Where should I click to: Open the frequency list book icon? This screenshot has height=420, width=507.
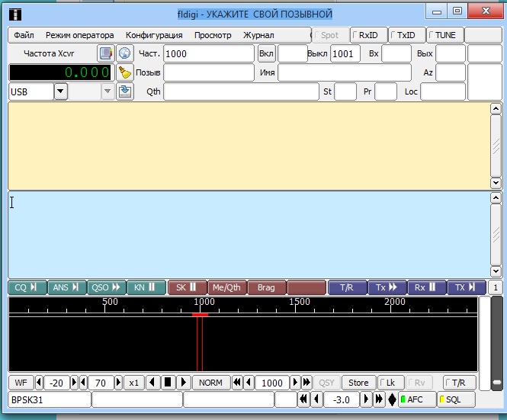tap(106, 53)
